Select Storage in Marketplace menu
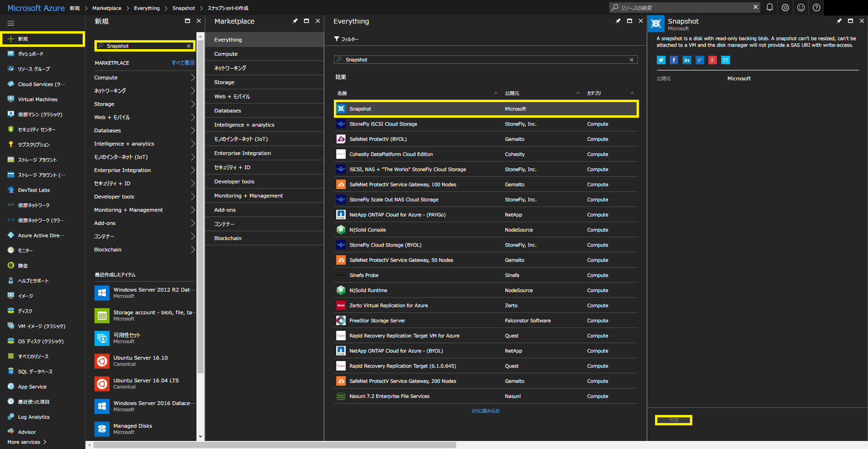Image resolution: width=868 pixels, height=449 pixels. pyautogui.click(x=264, y=82)
